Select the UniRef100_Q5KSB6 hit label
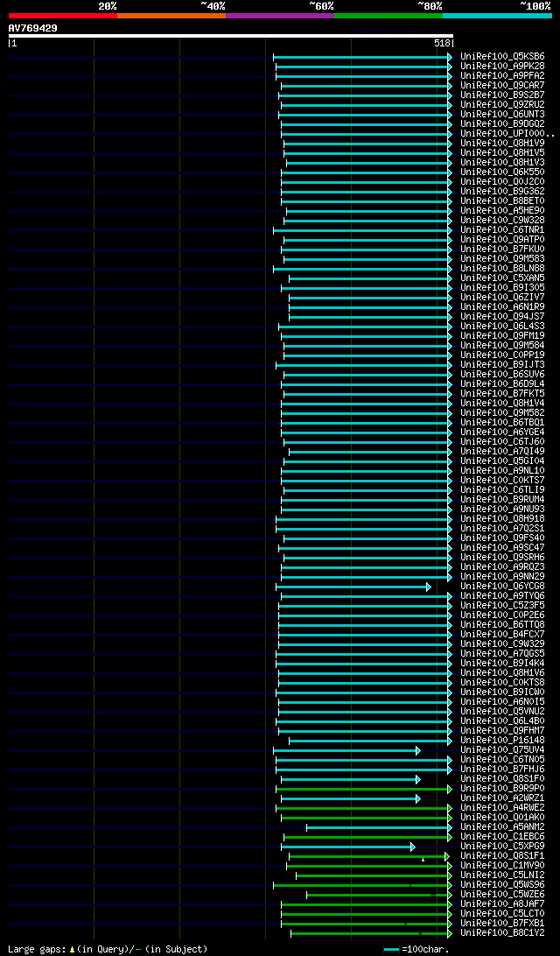560x956 pixels. [503, 57]
